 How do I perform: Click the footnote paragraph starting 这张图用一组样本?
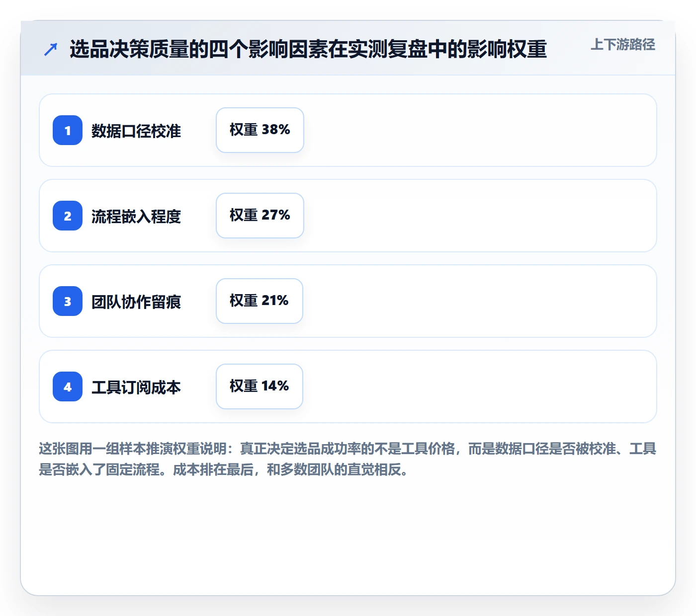click(348, 459)
